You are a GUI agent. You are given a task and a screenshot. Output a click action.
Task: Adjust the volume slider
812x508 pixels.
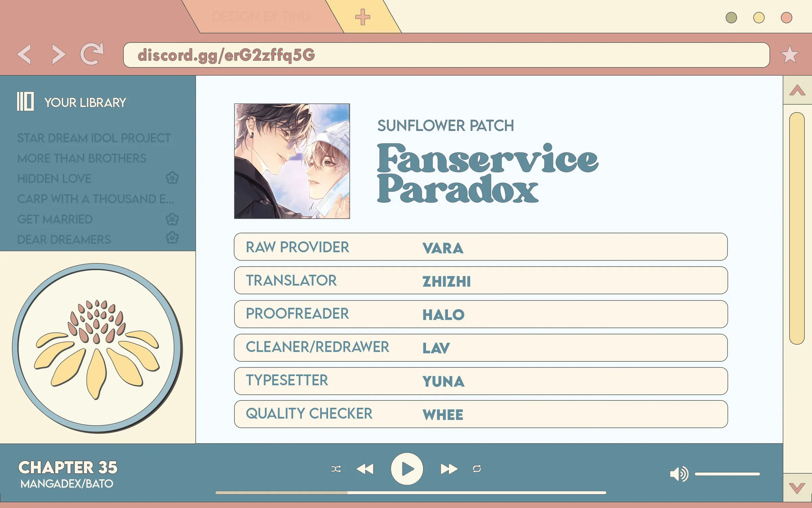coord(727,474)
